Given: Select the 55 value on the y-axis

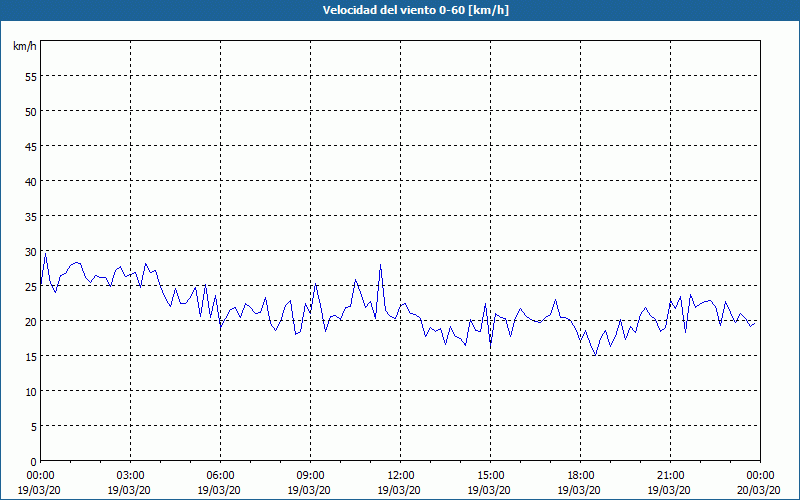Looking at the screenshot, I should [31, 76].
